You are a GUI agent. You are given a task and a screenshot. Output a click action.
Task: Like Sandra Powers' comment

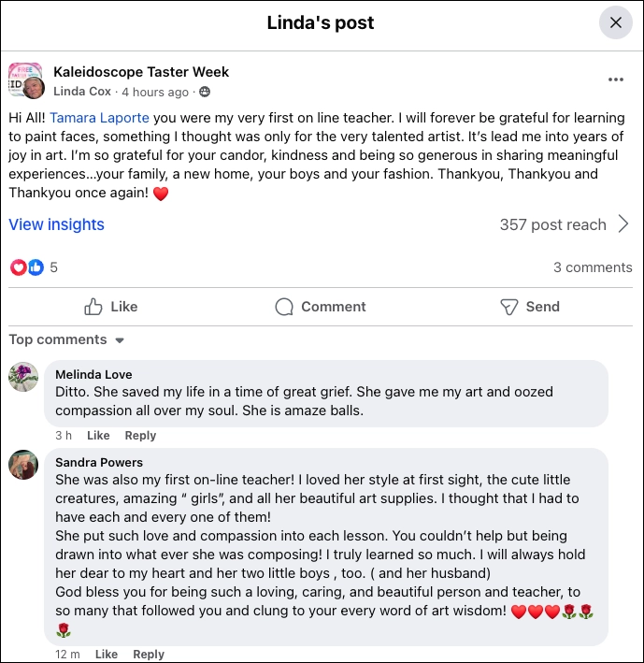[106, 655]
